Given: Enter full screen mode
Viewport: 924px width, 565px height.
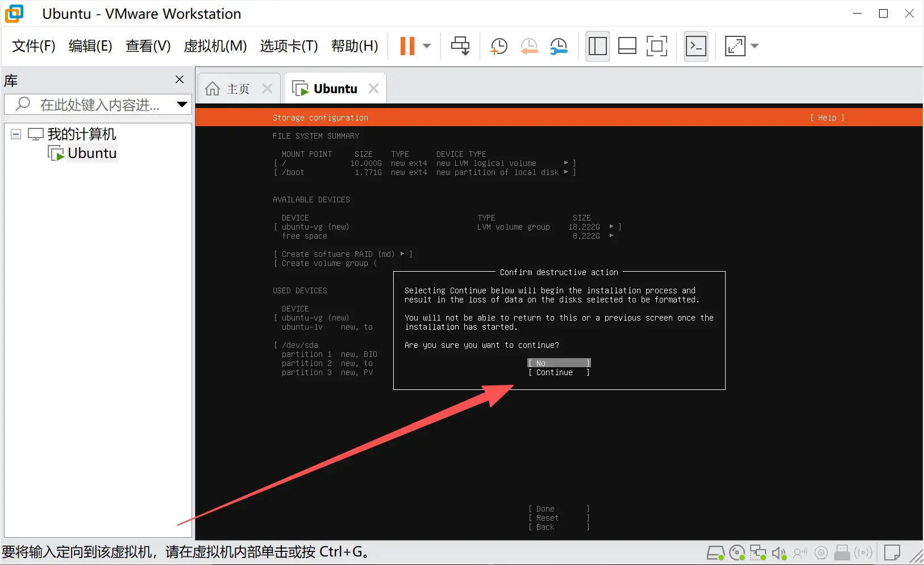Looking at the screenshot, I should point(656,46).
